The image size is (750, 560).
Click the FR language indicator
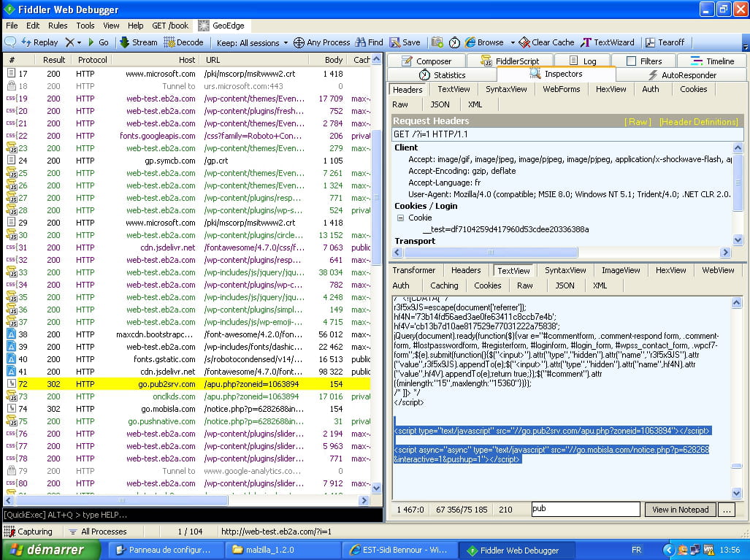click(636, 550)
